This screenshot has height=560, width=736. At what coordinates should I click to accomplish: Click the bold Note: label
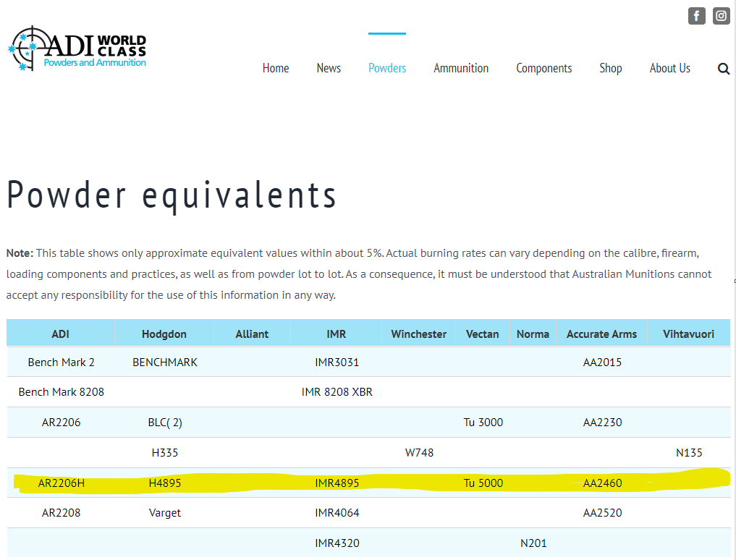click(20, 253)
